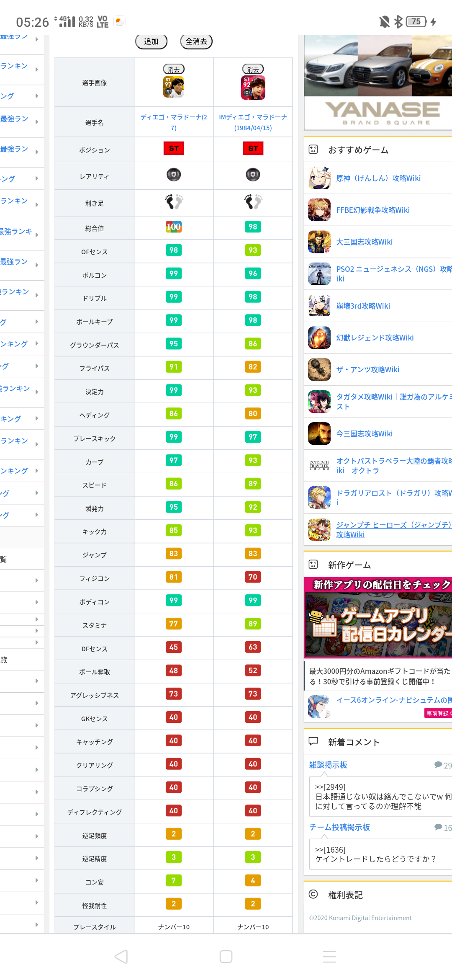
Task: Open 幻獣レジェンド攻略Wiki link
Action: point(375,338)
